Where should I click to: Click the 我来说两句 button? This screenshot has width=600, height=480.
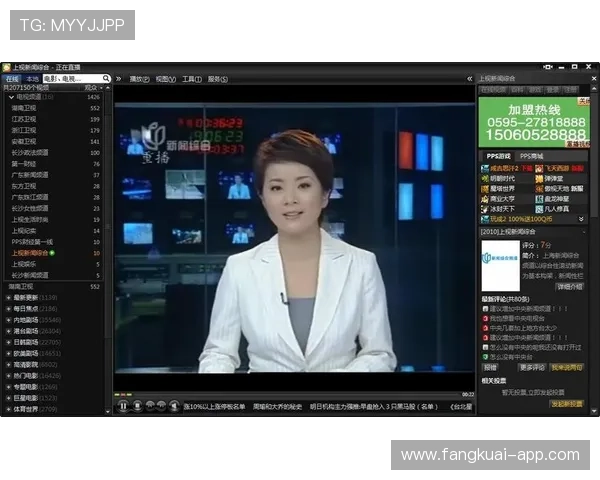(567, 367)
